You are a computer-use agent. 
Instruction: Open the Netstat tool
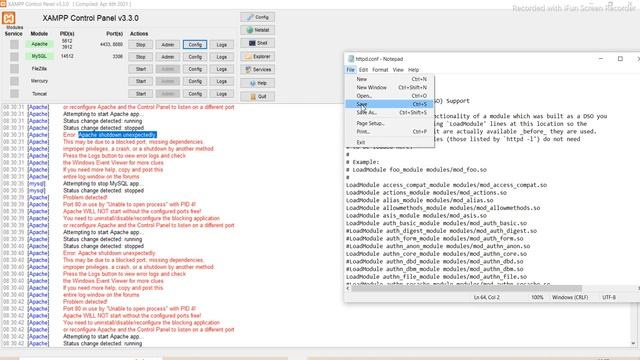tap(258, 30)
